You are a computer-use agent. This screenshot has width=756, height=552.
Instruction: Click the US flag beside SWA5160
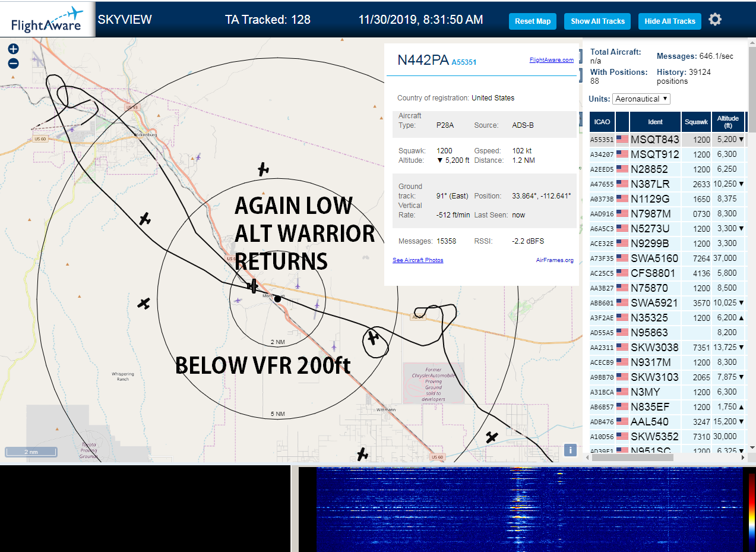pos(622,258)
